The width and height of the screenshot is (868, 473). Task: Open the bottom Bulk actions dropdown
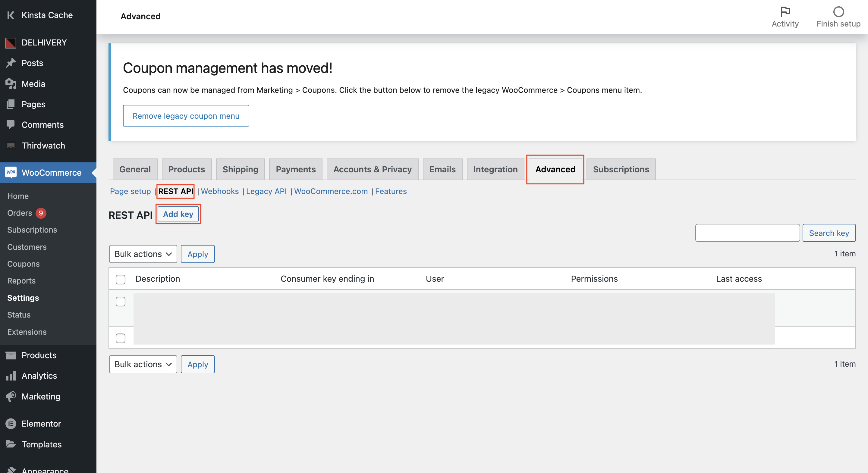143,364
